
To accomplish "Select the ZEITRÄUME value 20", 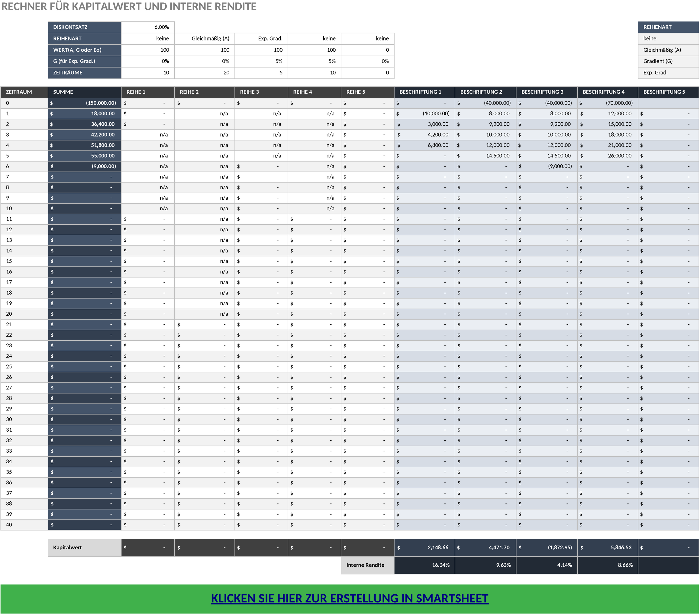I will [x=205, y=72].
